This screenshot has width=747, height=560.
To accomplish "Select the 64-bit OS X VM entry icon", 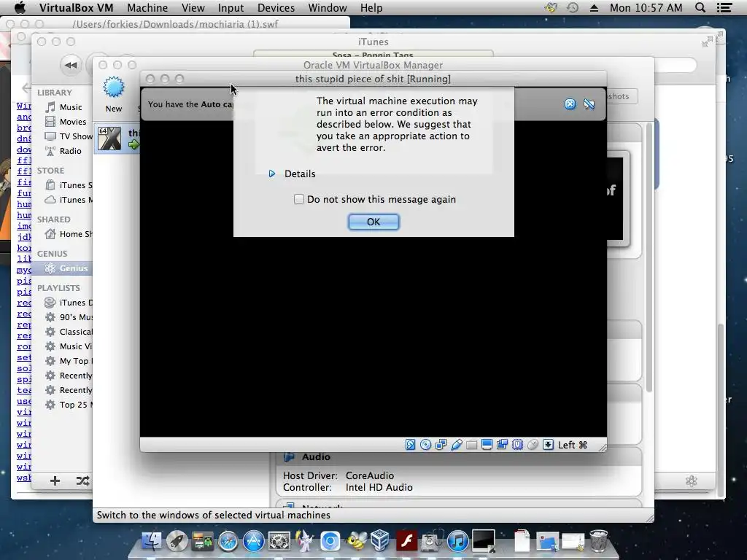I will [x=109, y=139].
